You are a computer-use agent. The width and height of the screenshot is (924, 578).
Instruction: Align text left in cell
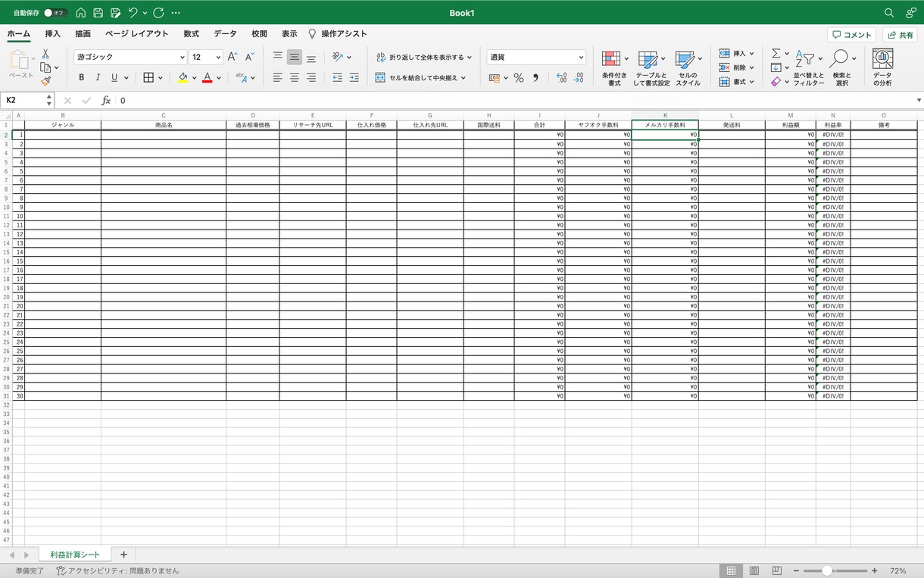click(278, 77)
